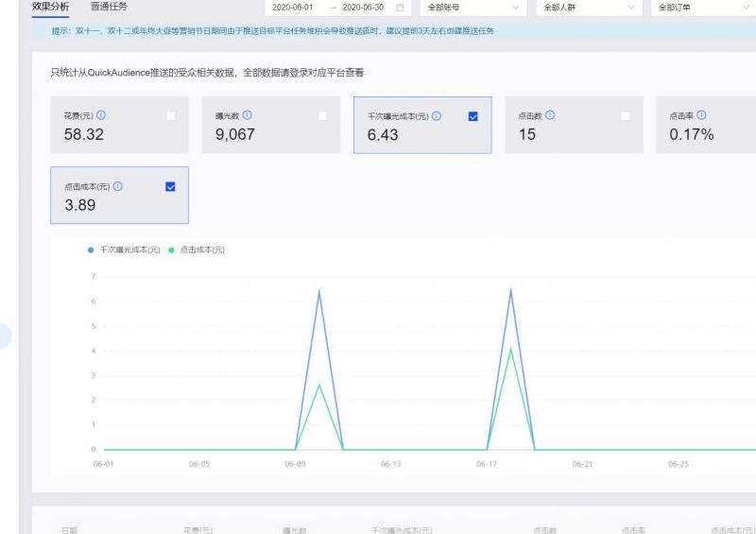Open calendar icon in date range picker
Screen dimensions: 756x534
coord(400,8)
